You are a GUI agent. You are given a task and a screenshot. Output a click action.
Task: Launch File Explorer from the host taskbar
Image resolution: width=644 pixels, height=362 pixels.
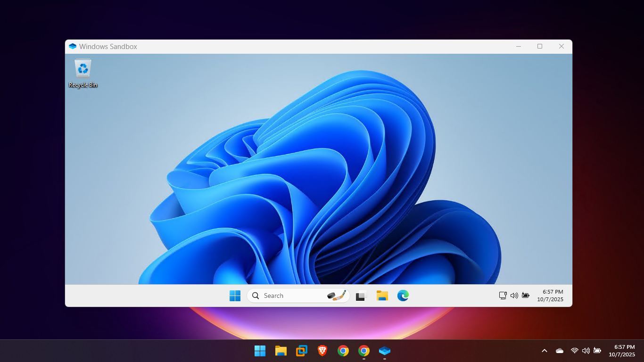click(281, 351)
